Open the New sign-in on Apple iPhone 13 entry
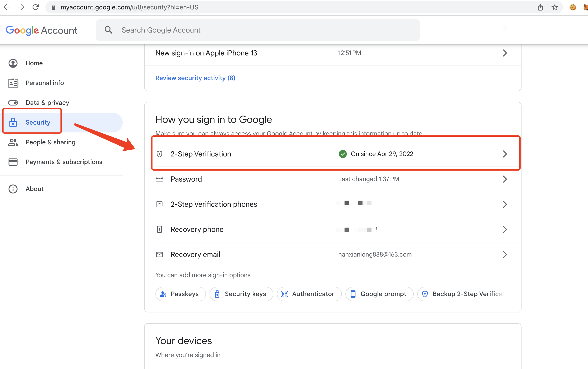 point(333,53)
